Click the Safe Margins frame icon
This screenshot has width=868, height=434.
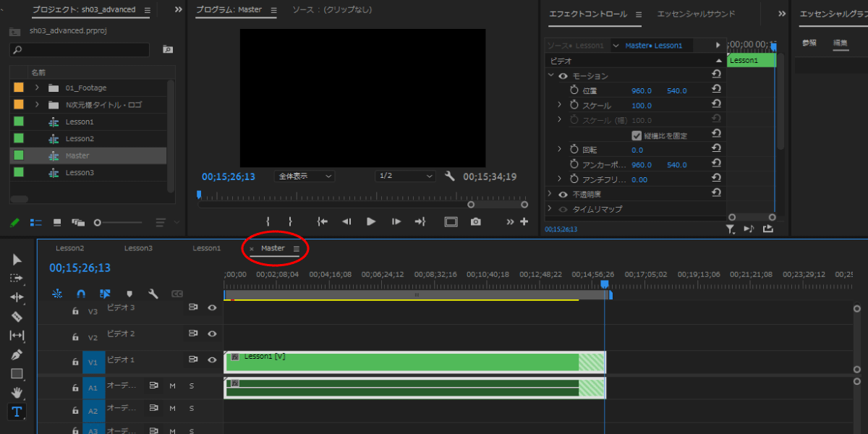pos(451,221)
